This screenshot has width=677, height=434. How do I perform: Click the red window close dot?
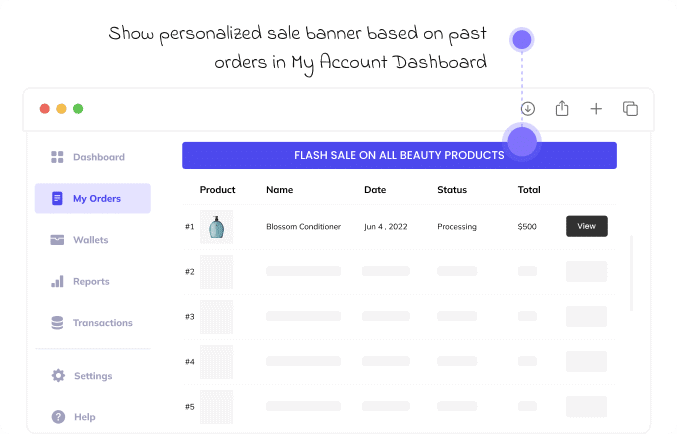(x=44, y=109)
